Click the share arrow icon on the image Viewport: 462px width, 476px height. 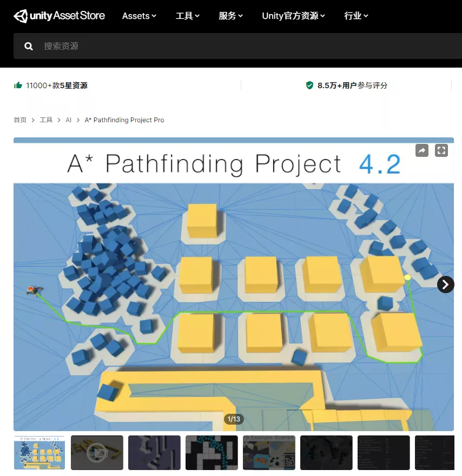pos(421,150)
